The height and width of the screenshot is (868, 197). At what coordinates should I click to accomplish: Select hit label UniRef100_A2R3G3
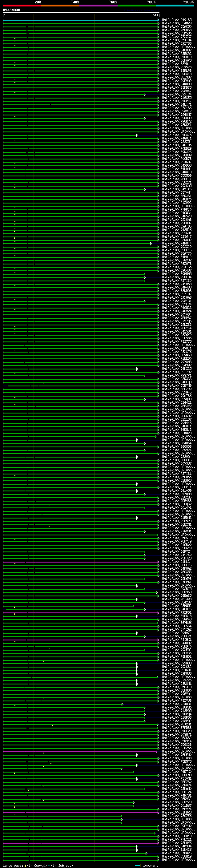[177, 379]
